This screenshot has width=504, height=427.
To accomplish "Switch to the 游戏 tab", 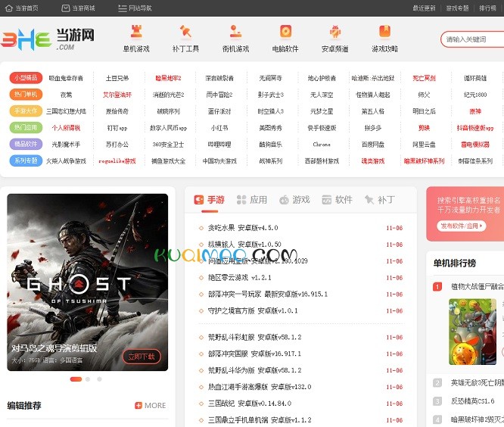I will point(294,200).
